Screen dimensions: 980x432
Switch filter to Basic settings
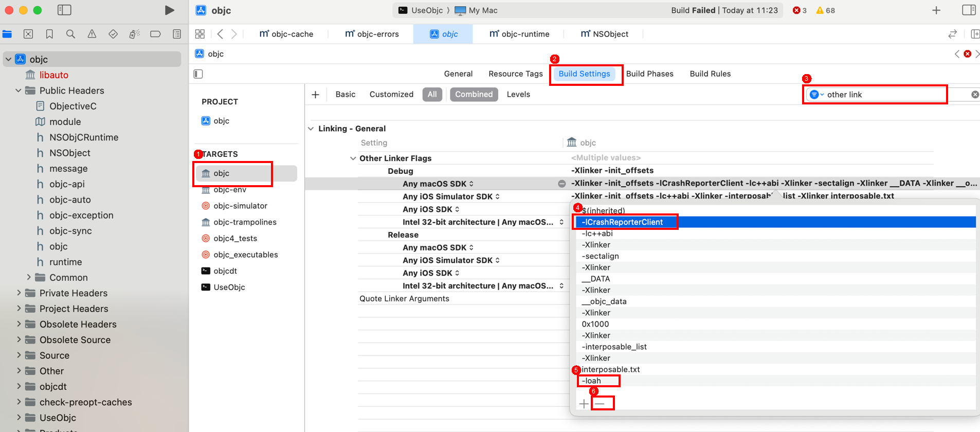click(x=346, y=95)
